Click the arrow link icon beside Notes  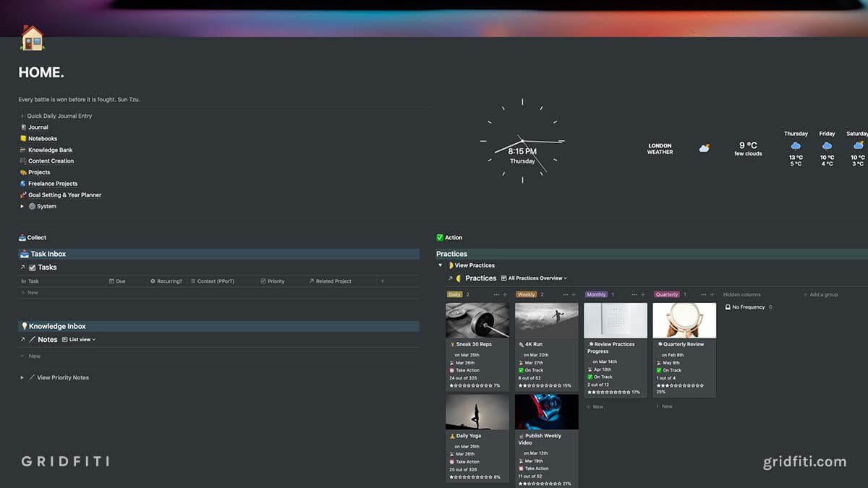click(22, 339)
